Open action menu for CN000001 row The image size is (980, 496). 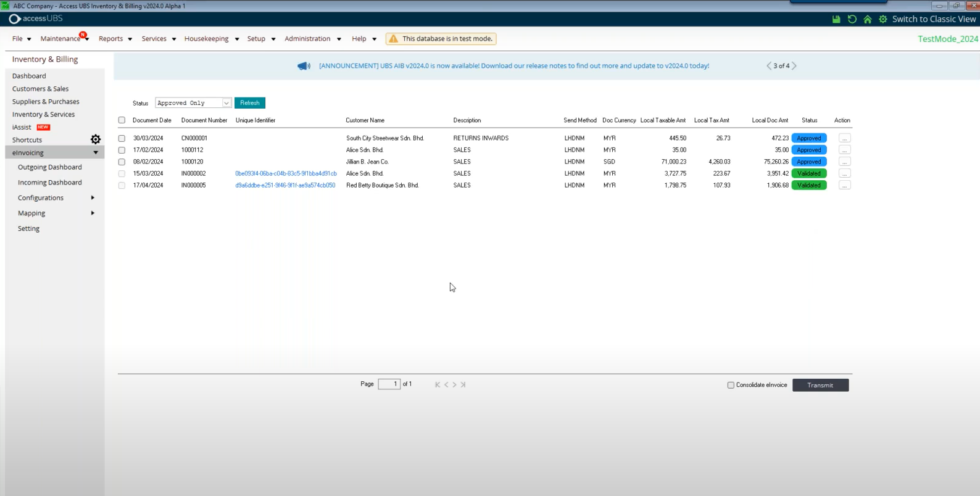click(x=845, y=138)
